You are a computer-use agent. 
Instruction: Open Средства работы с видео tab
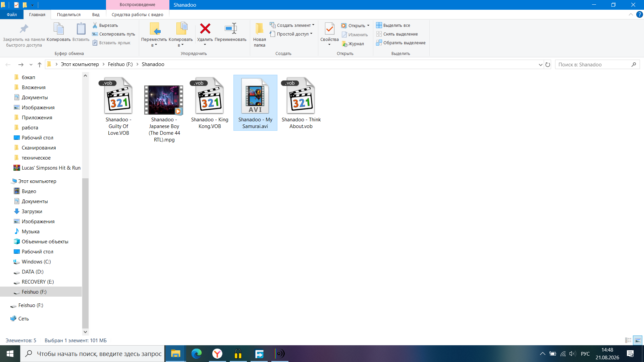(138, 14)
